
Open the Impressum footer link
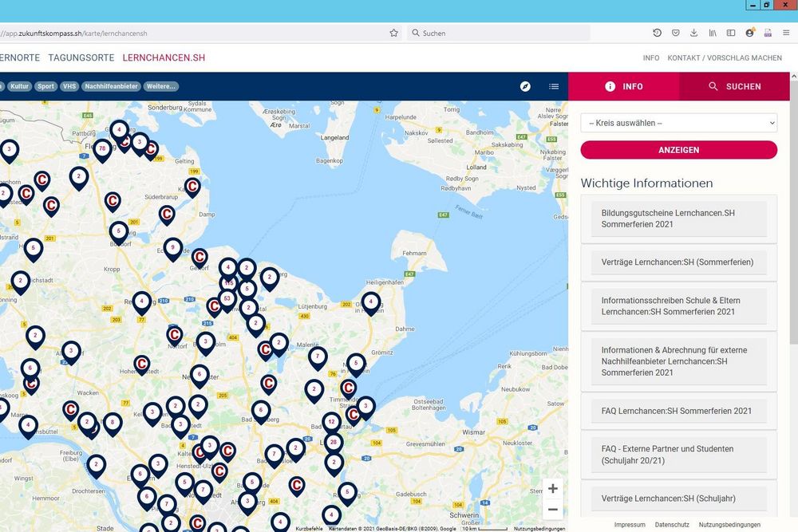[x=630, y=524]
